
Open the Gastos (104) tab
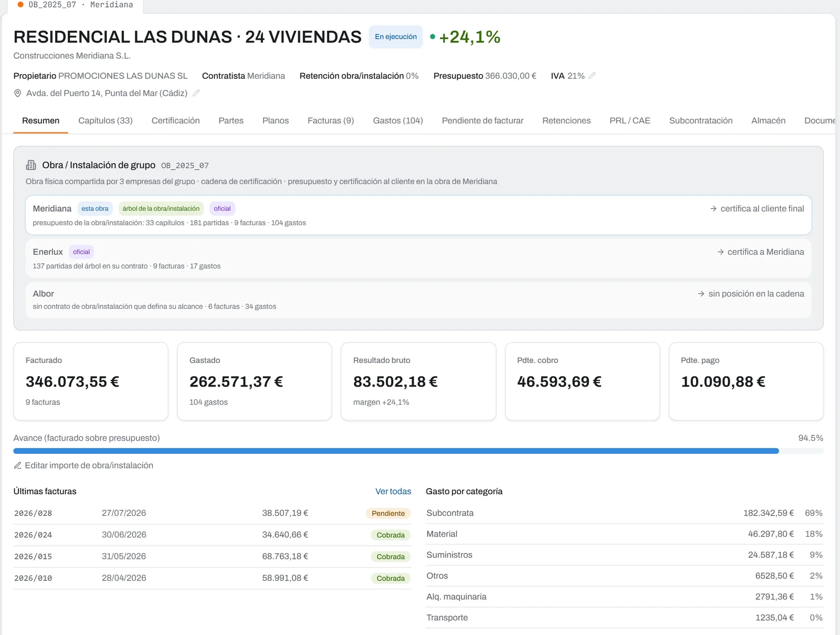point(398,121)
